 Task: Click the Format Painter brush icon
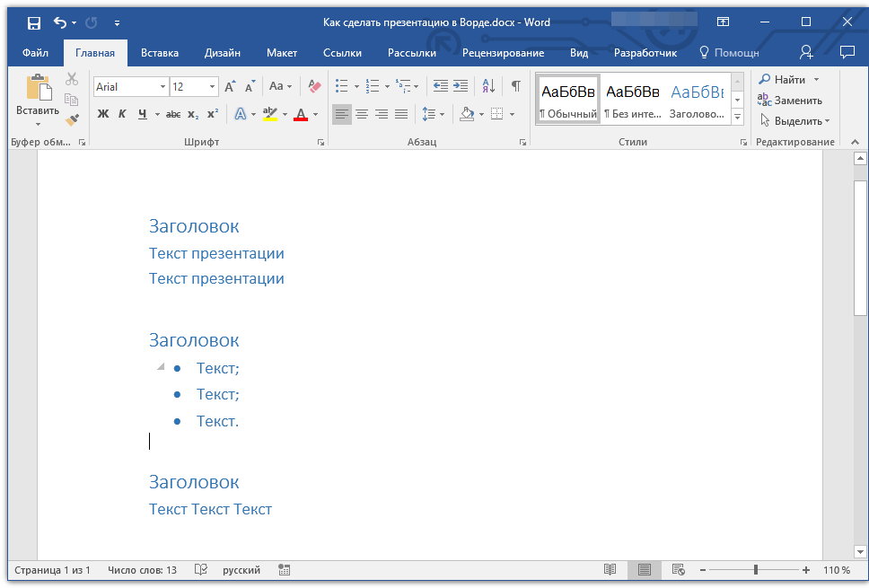click(72, 119)
